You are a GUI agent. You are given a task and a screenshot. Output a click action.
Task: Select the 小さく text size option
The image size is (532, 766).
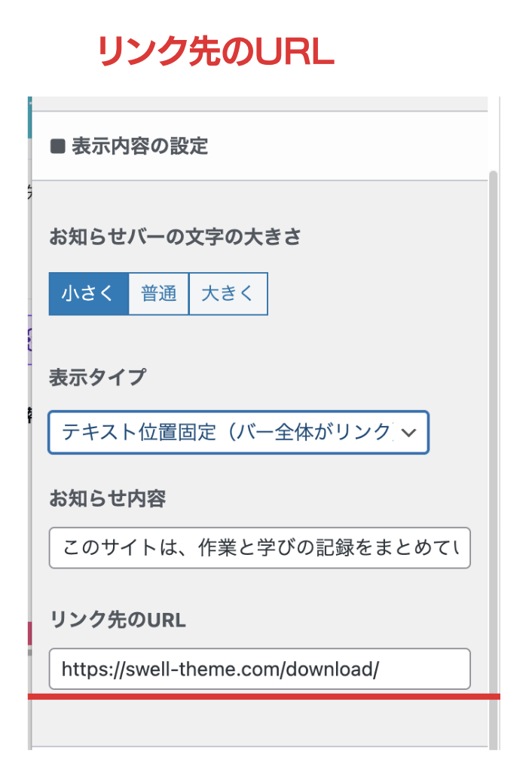pyautogui.click(x=88, y=293)
